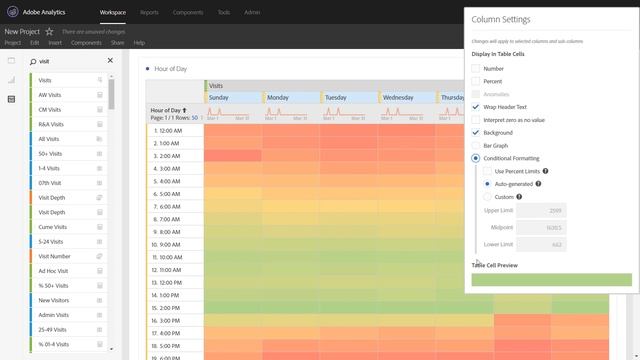Viewport: 640px width, 360px height.
Task: Open the Reports tab
Action: tap(149, 12)
